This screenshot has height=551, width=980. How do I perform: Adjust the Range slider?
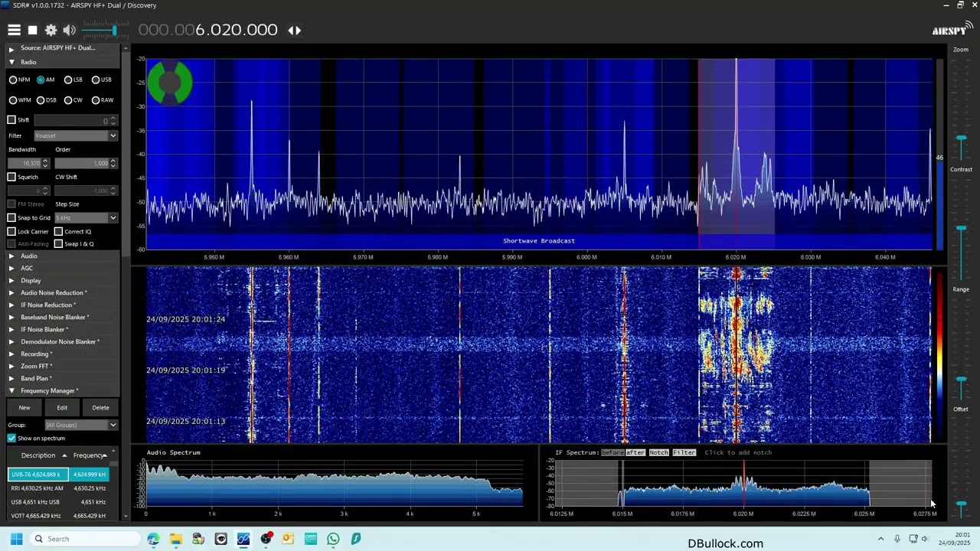[961, 380]
